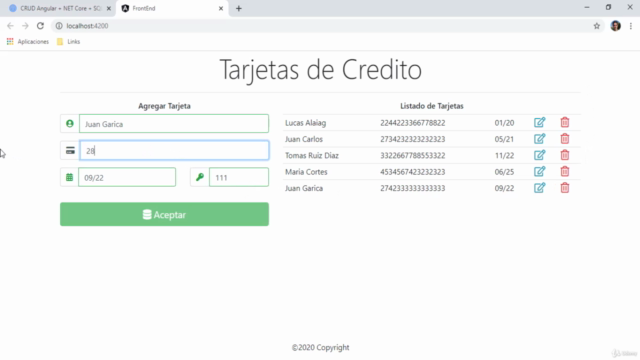
Task: Focus the expiry date field 09/22
Action: (x=127, y=177)
